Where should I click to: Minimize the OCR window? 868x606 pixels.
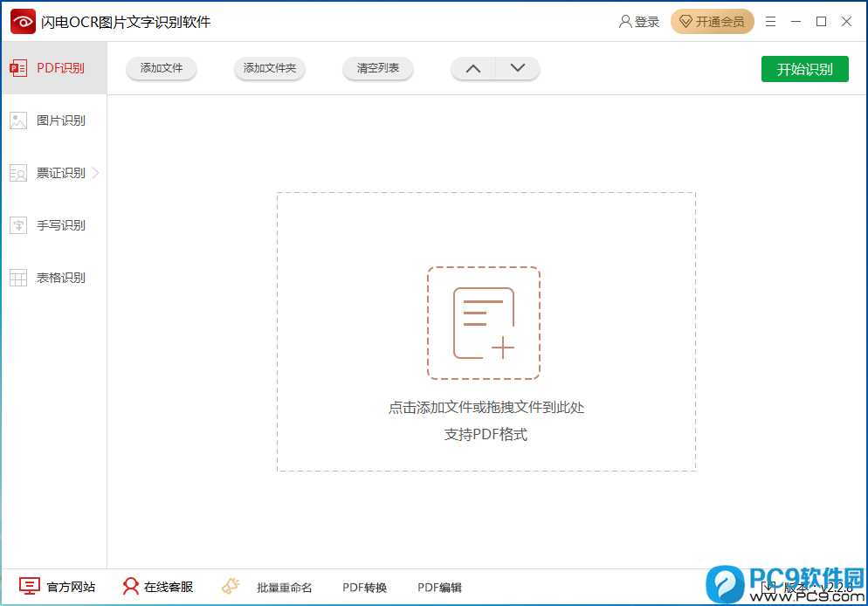[x=796, y=22]
